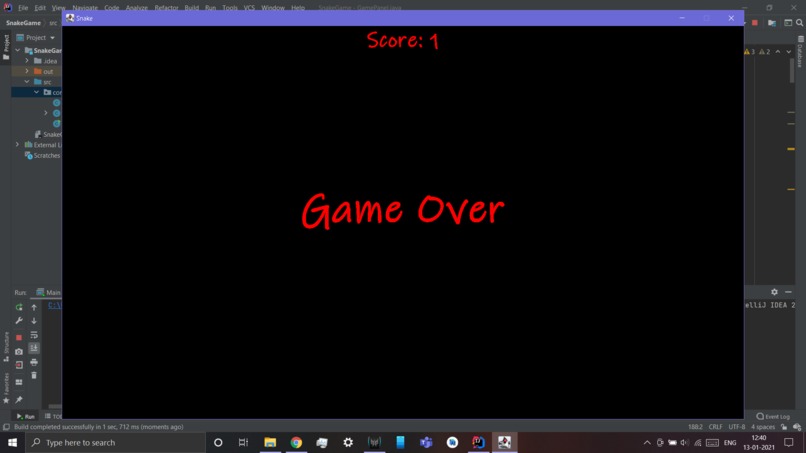Open the Refactor menu
Viewport: 806px width, 453px height.
[166, 8]
